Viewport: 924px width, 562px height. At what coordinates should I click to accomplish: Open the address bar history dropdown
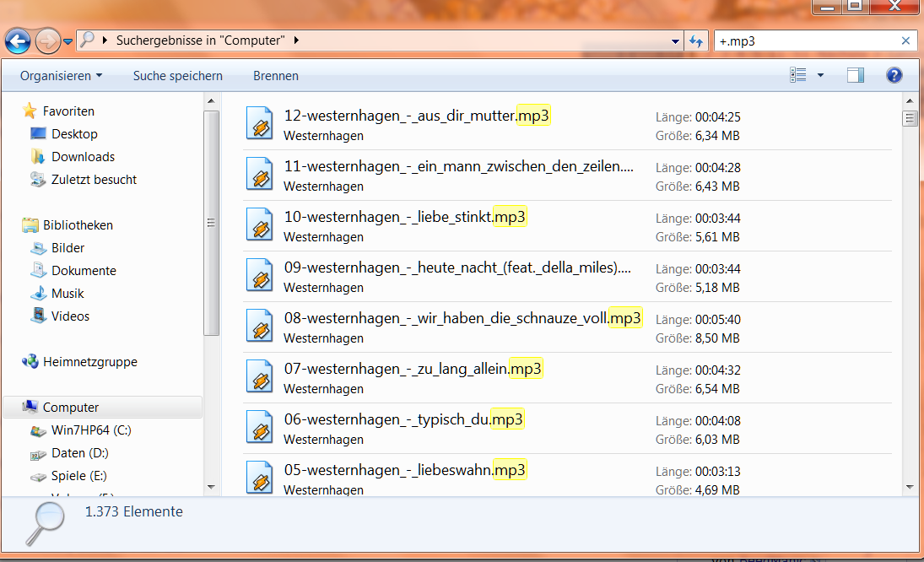click(675, 41)
